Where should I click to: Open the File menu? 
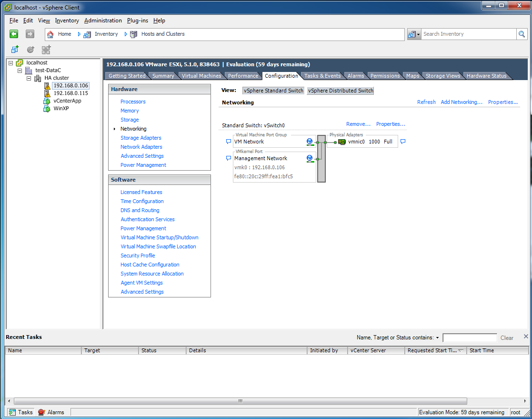14,20
